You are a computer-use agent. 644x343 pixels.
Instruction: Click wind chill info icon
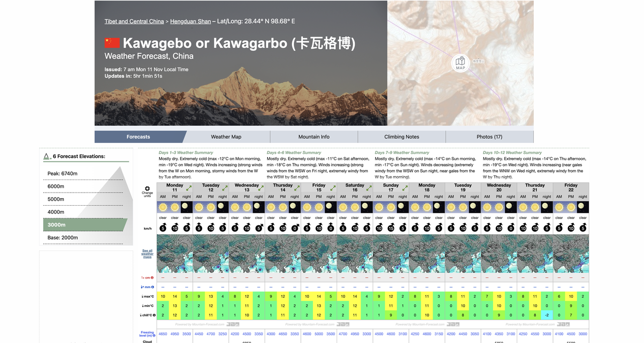pyautogui.click(x=154, y=315)
